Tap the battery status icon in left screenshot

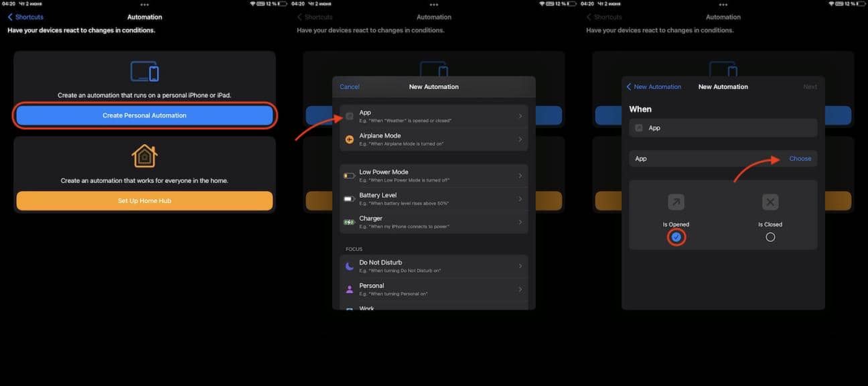coord(283,4)
